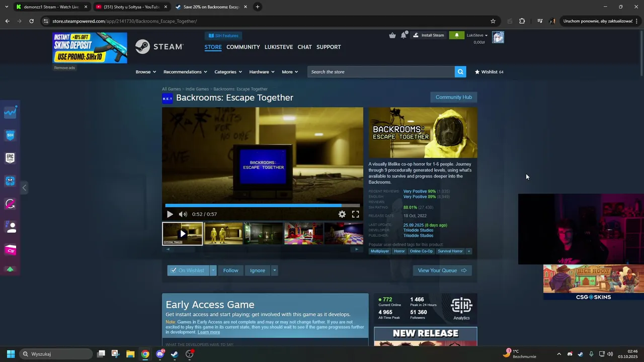Open the LukiSteve account dropdown
The image size is (644, 362).
[x=477, y=35]
